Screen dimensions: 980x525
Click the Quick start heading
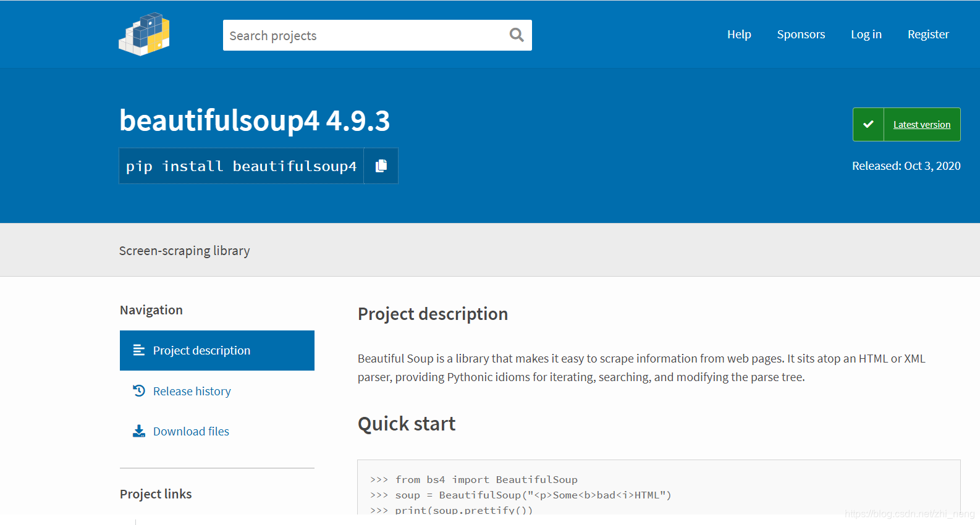pos(407,424)
